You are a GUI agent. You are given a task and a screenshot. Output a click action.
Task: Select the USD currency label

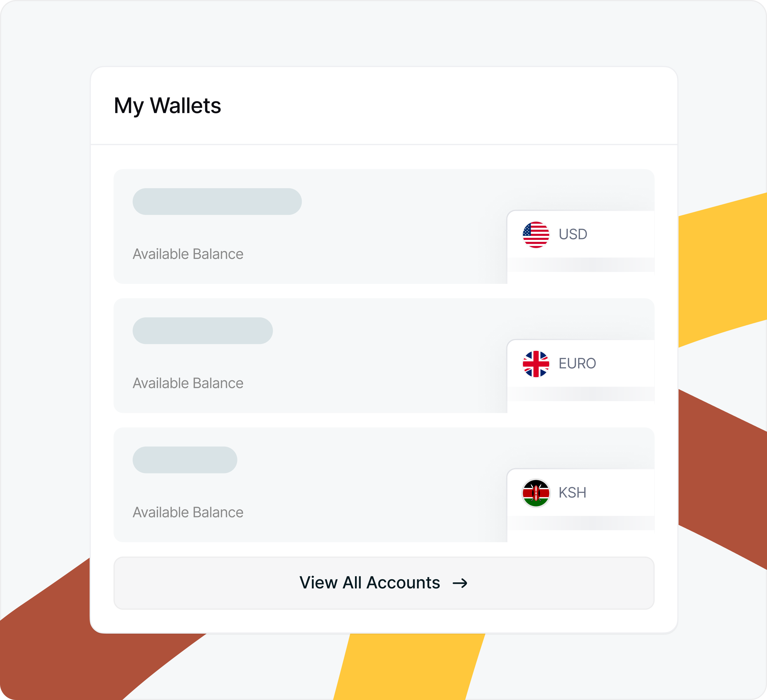[x=573, y=234]
